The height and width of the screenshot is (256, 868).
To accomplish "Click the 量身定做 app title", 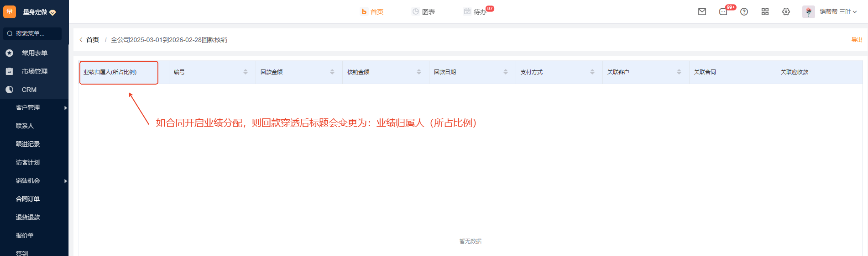I will point(35,12).
